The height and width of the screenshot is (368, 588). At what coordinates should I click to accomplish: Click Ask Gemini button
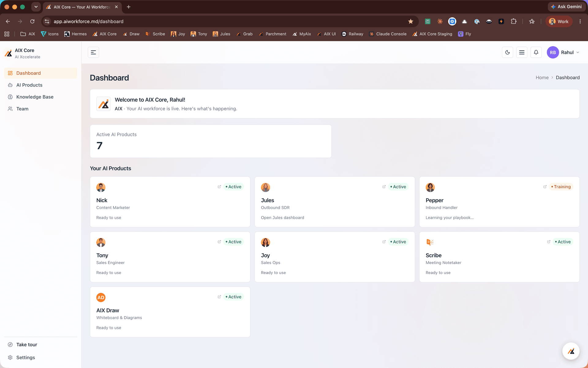[x=566, y=7]
